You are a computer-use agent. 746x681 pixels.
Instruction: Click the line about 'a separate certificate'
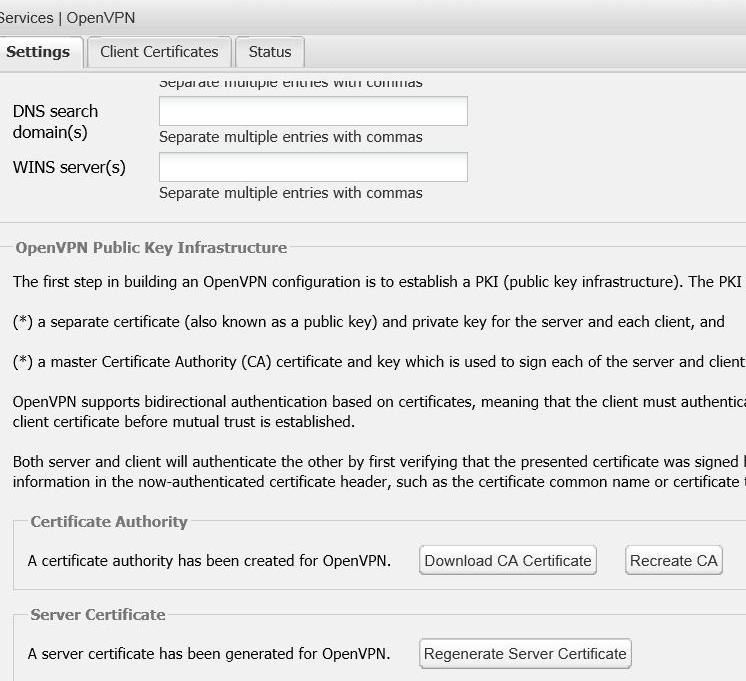[x=369, y=322]
